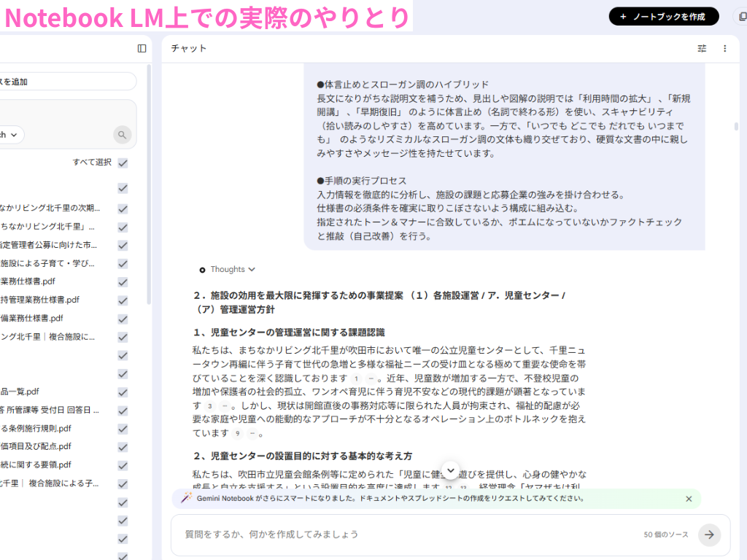Send the question with arrow button
This screenshot has height=560, width=747.
click(x=709, y=534)
